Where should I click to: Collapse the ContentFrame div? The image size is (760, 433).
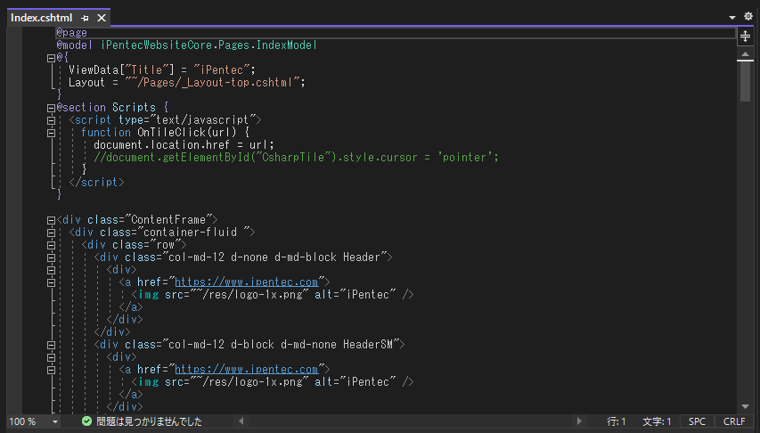(51, 220)
